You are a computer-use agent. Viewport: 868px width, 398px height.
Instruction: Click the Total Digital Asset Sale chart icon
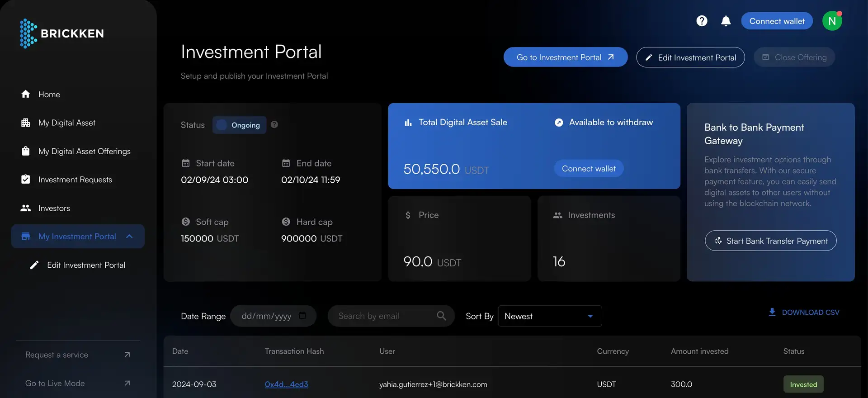coord(408,123)
